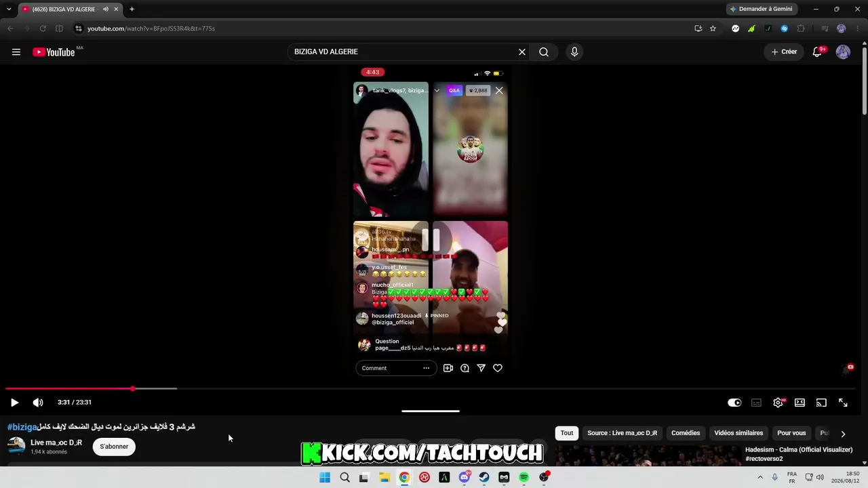Toggle the Chrome side panel button
The width and height of the screenshot is (868, 488).
[x=59, y=28]
